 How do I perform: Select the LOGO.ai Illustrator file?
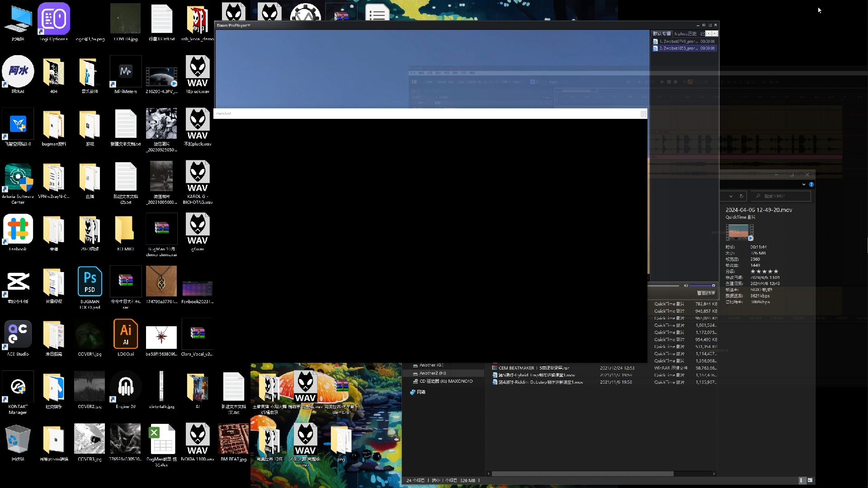coord(126,338)
